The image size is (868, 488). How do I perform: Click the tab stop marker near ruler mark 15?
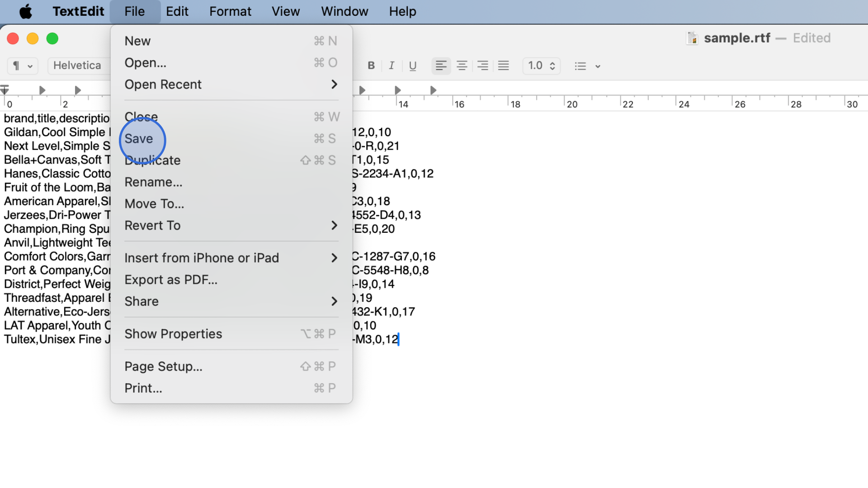[x=433, y=90]
